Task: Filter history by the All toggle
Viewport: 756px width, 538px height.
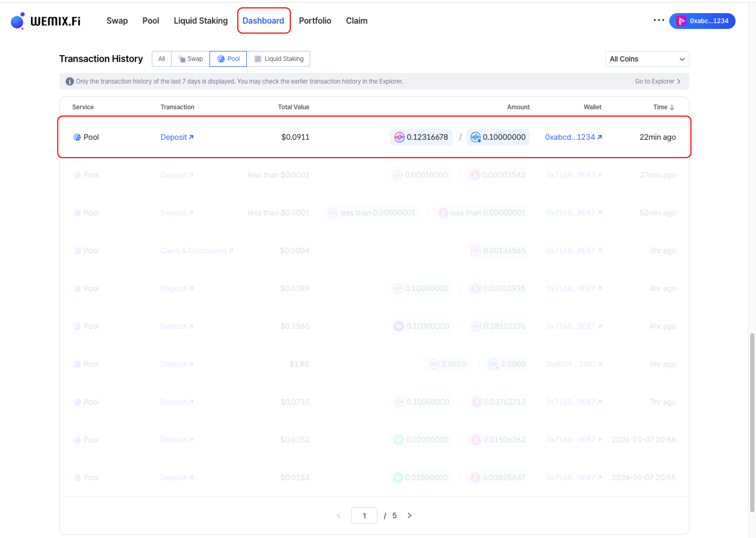Action: point(161,59)
